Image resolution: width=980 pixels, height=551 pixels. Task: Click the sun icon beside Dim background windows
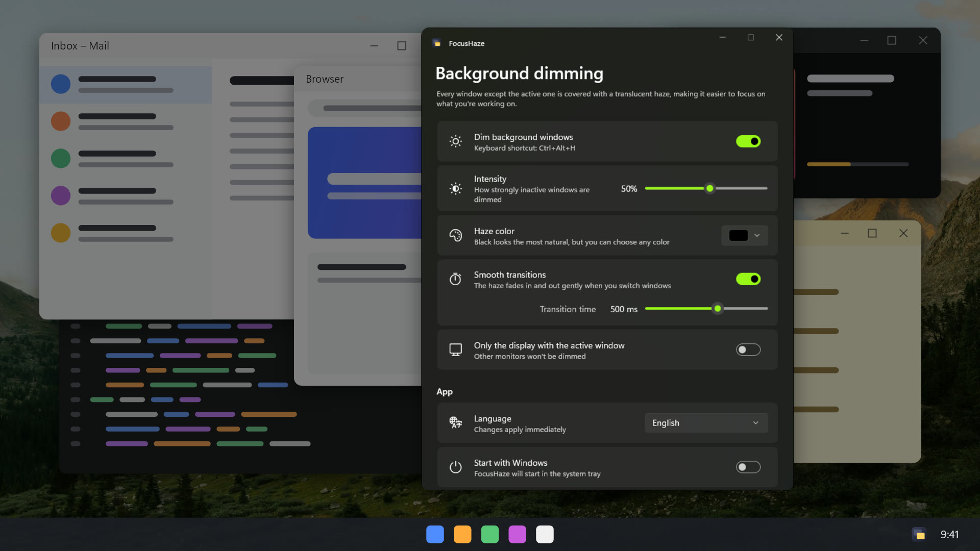pyautogui.click(x=456, y=141)
